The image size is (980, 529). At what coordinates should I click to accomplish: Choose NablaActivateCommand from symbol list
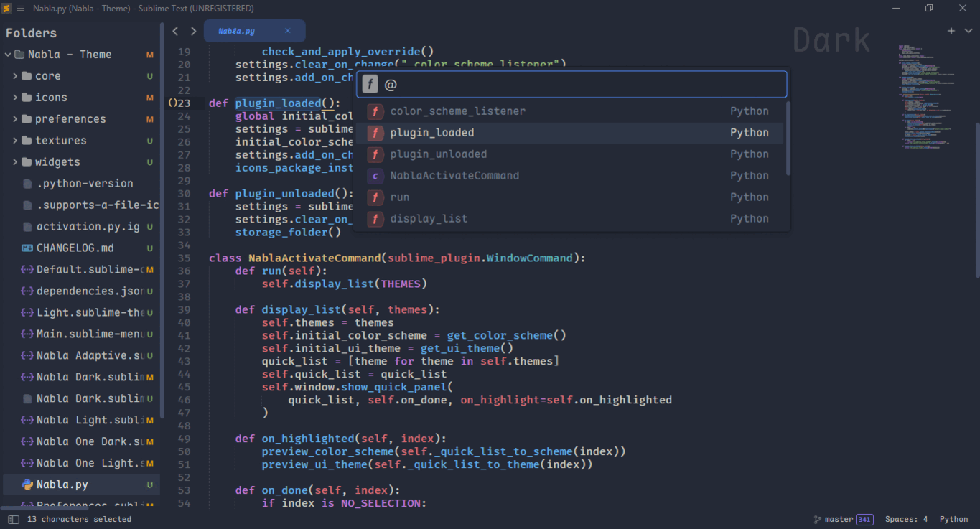pyautogui.click(x=570, y=176)
